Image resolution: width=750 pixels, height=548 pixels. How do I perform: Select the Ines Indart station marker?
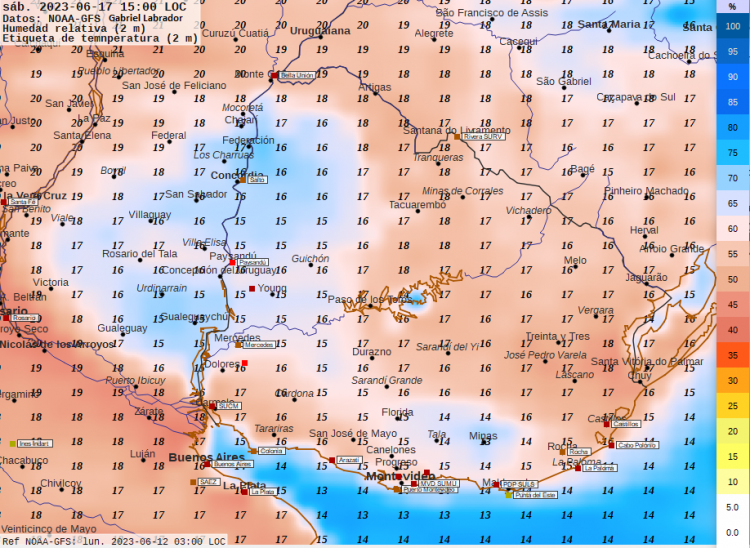pos(13,443)
